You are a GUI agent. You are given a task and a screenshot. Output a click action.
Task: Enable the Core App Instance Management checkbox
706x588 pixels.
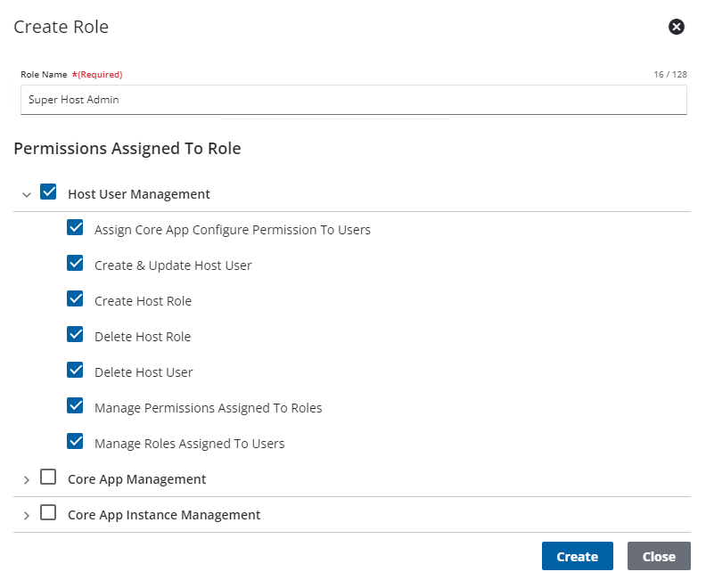click(48, 513)
